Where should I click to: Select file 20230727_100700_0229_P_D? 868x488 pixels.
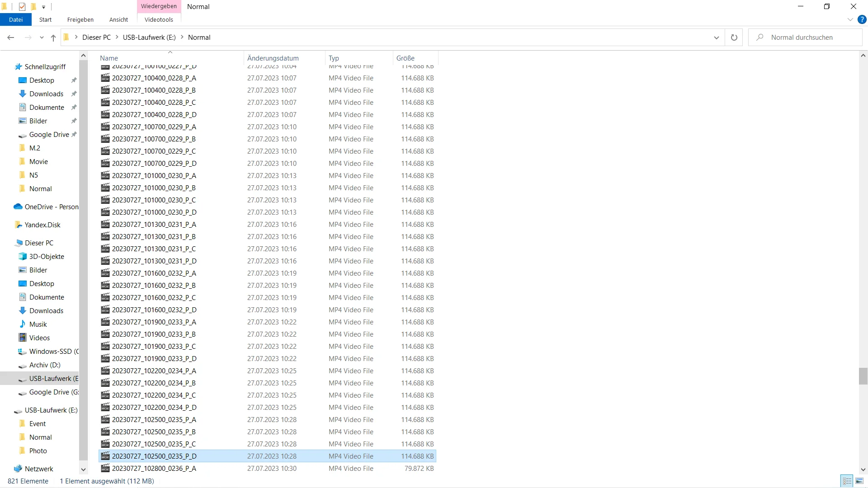(267, 163)
